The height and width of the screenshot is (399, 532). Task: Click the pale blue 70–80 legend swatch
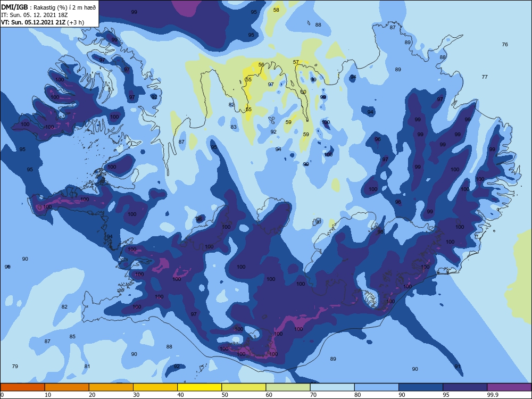tap(332, 387)
